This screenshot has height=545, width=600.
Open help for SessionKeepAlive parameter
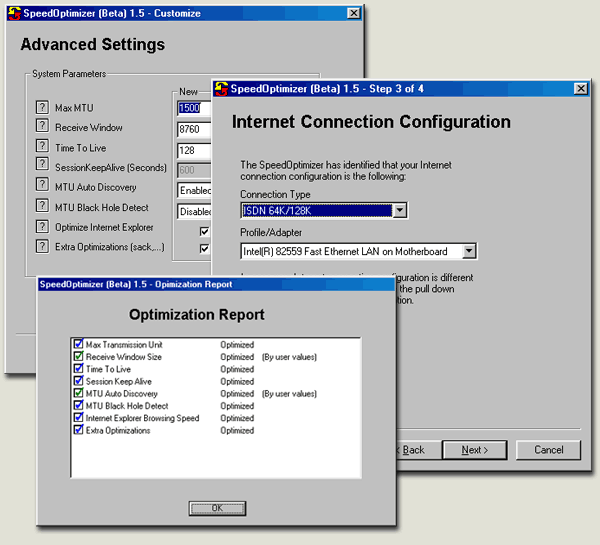(42, 164)
